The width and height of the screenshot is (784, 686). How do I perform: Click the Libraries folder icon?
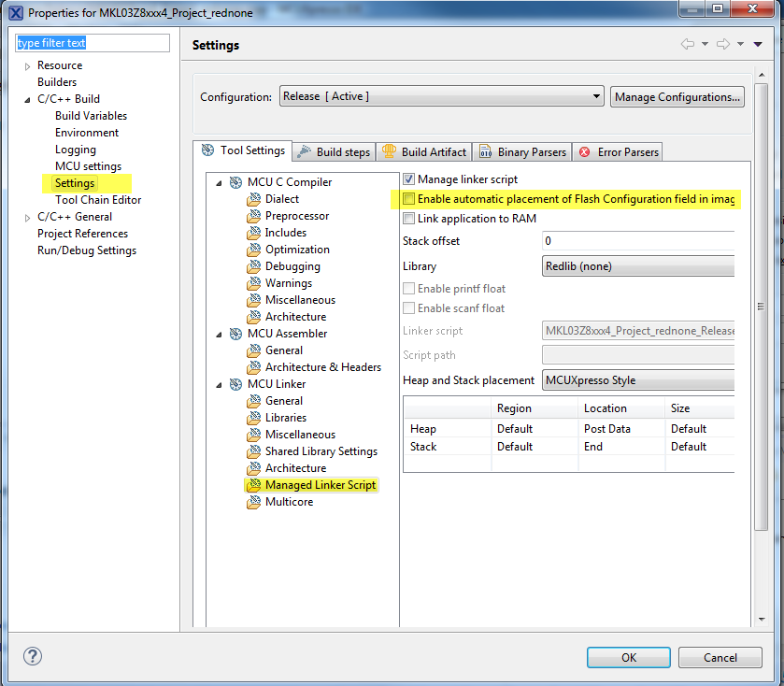click(254, 418)
